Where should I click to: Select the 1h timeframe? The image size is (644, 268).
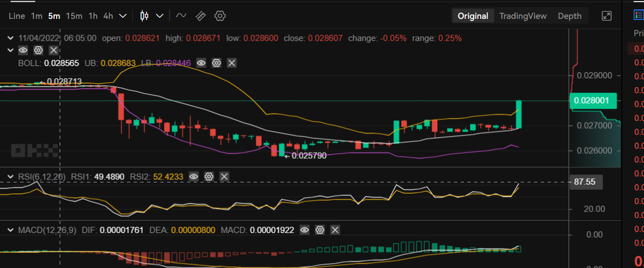93,16
